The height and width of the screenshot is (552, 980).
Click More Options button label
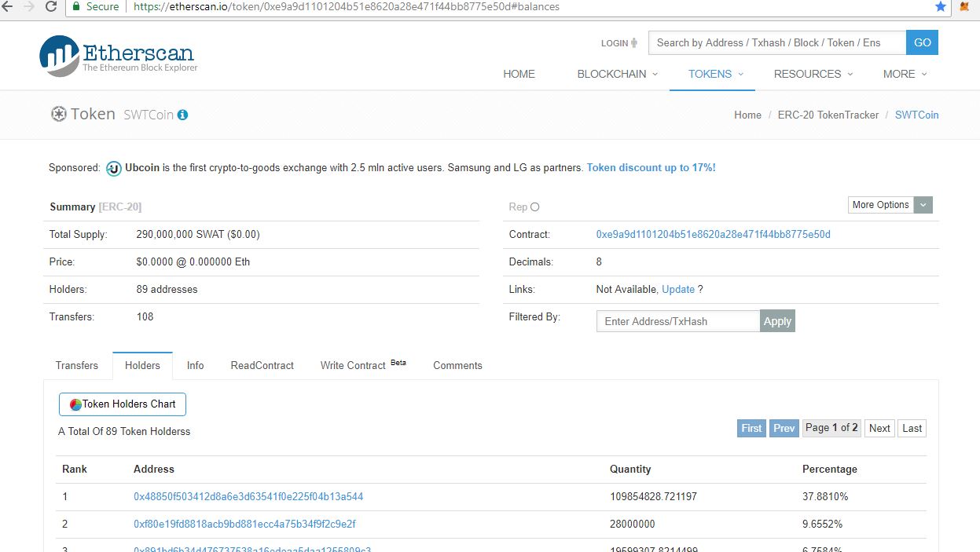coord(881,205)
